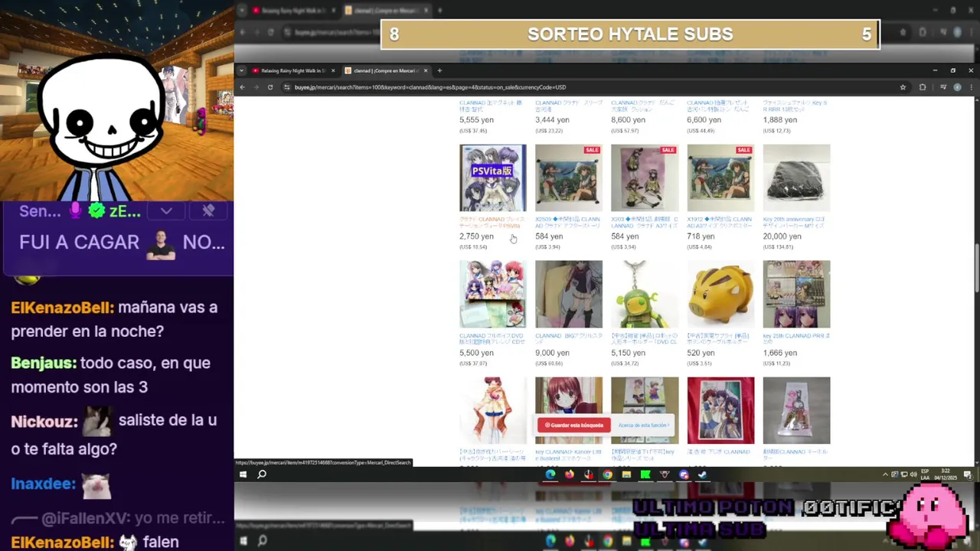Open Windows taskbar search

(262, 474)
